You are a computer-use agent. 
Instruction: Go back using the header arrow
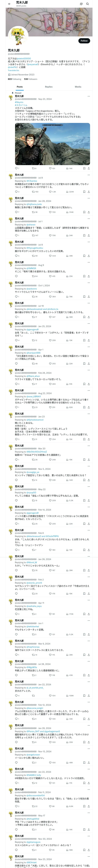click(9, 4)
